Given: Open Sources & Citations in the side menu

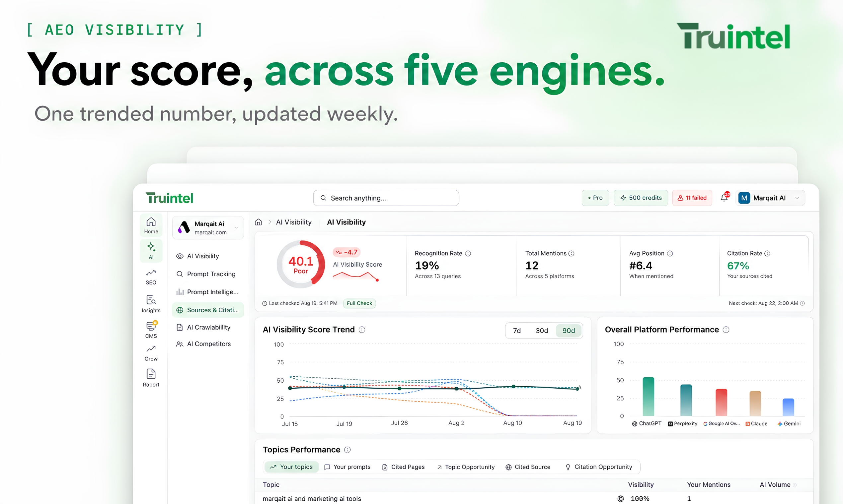Looking at the screenshot, I should pyautogui.click(x=208, y=310).
